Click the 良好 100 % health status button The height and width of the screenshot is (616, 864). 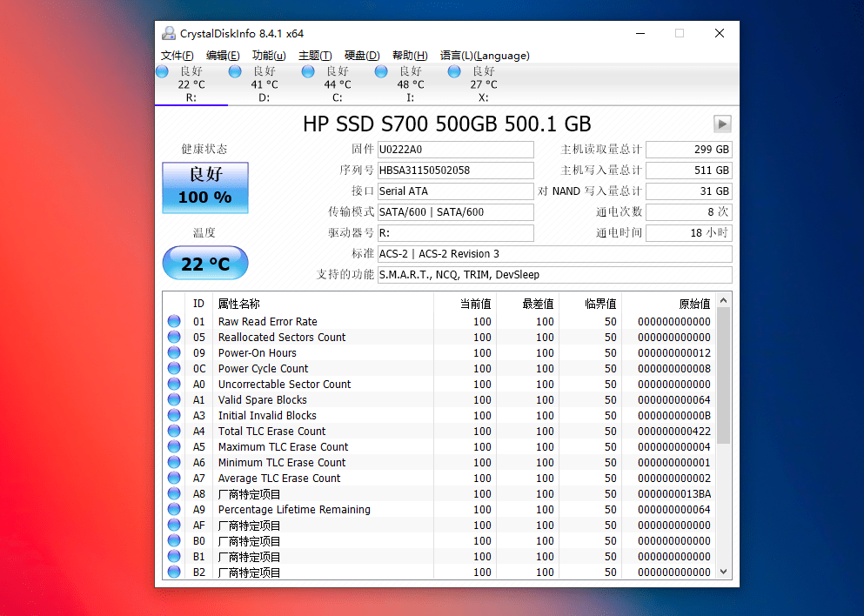205,187
